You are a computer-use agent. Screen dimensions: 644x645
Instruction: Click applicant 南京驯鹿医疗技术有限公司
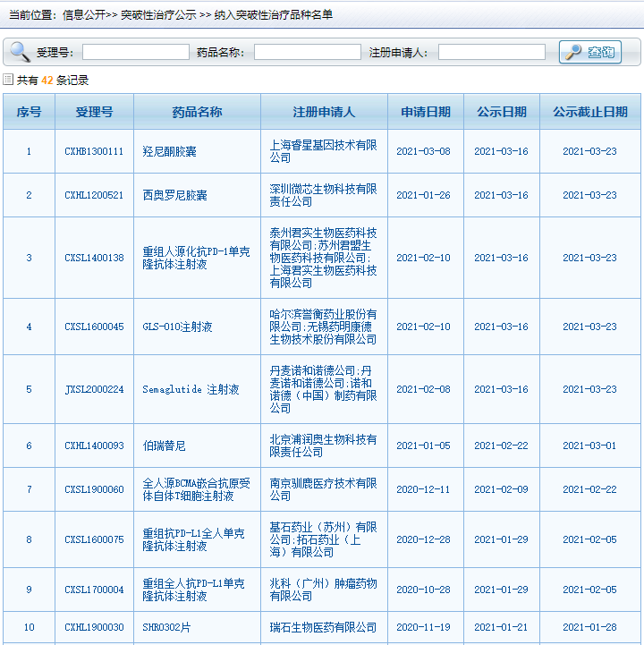[x=323, y=489]
